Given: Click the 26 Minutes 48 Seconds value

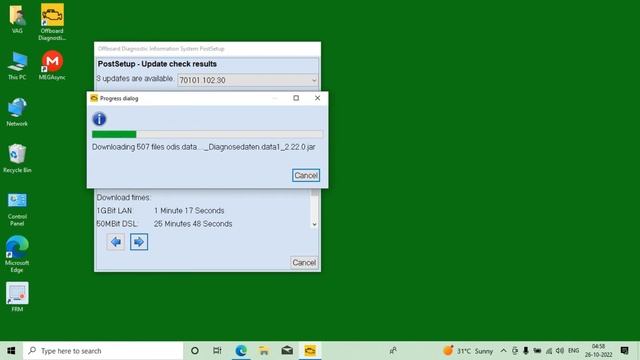Looking at the screenshot, I should [193, 224].
